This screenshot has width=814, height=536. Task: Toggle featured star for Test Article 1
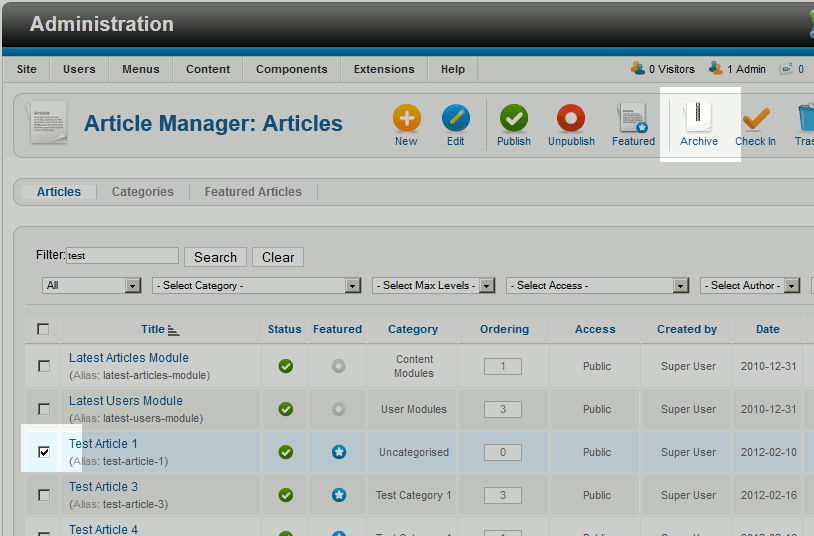coord(338,452)
